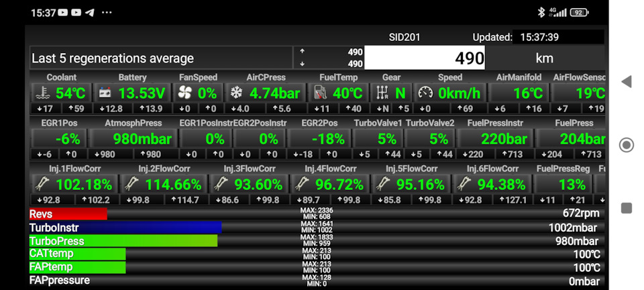Tap the km unit label

(544, 58)
